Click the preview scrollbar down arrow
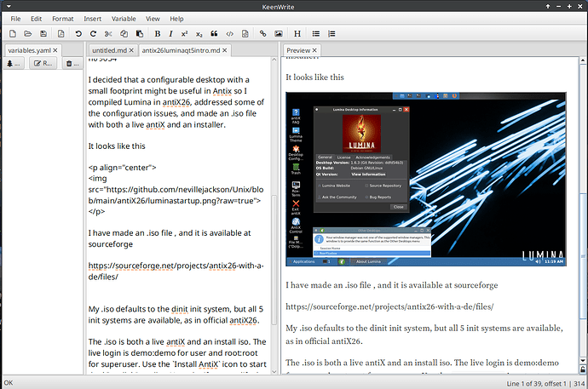 [583, 361]
